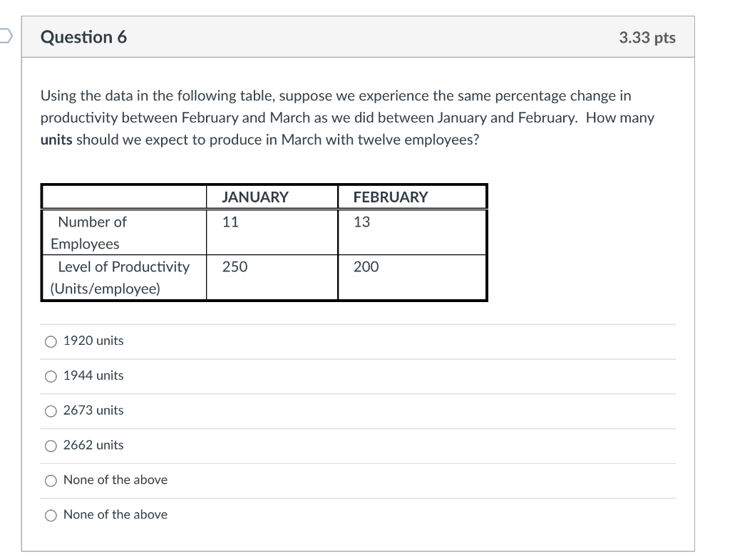Choose the first None of the above option
The width and height of the screenshot is (730, 560).
[51, 480]
